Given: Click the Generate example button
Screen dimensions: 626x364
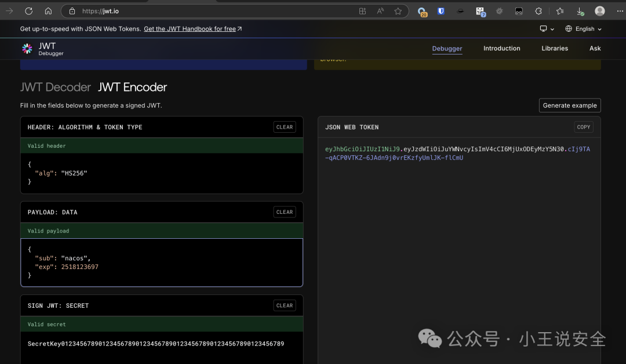Looking at the screenshot, I should (x=570, y=105).
